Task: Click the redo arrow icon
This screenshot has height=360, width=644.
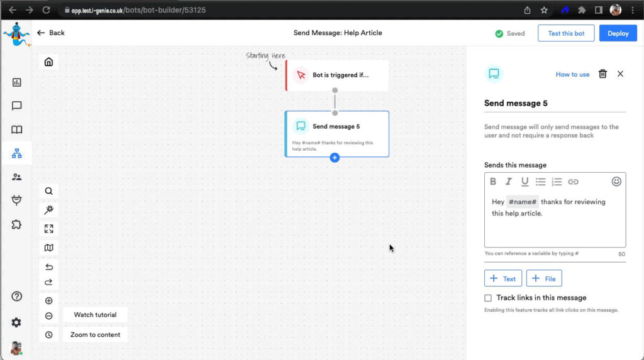Action: [48, 282]
